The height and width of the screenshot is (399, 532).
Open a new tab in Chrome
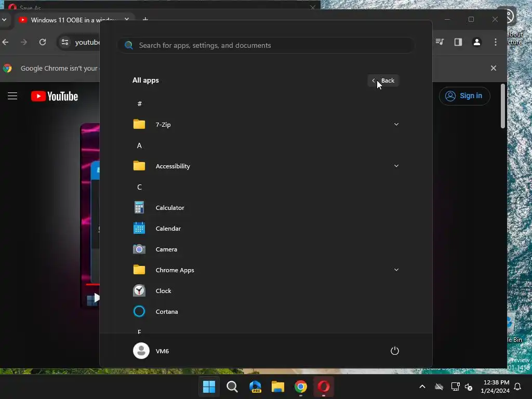pyautogui.click(x=145, y=19)
